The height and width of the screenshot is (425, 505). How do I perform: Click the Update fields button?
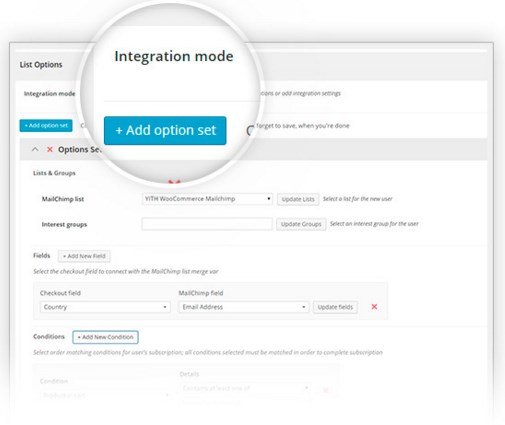tap(335, 307)
